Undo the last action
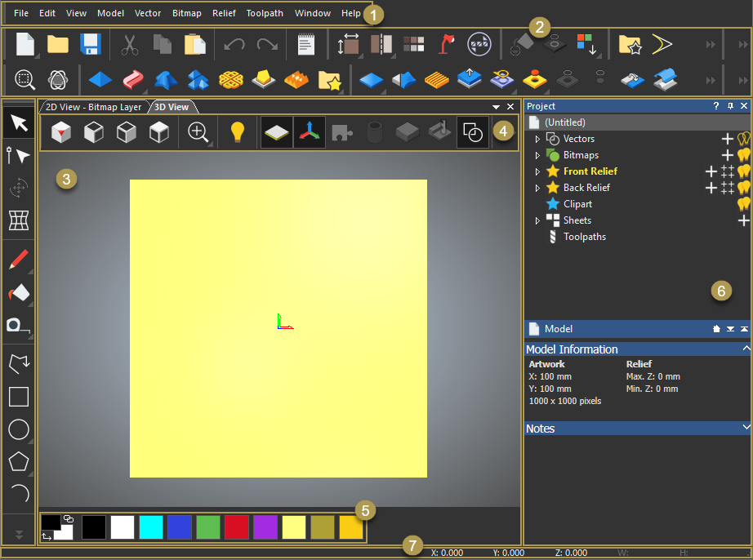753x560 pixels. click(234, 45)
